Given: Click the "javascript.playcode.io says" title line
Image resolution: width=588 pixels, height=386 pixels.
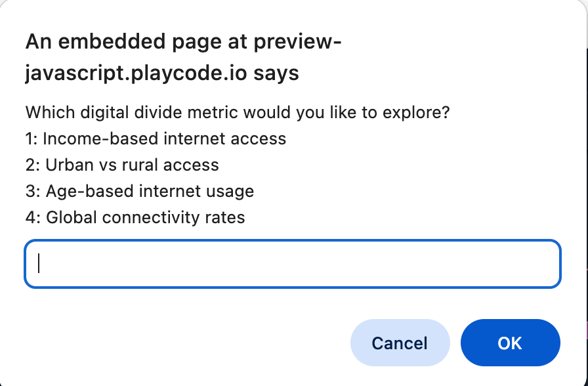Looking at the screenshot, I should pos(162,73).
